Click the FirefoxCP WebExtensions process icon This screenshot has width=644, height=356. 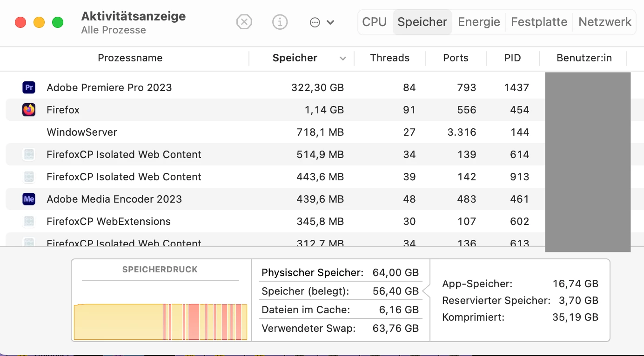(29, 221)
